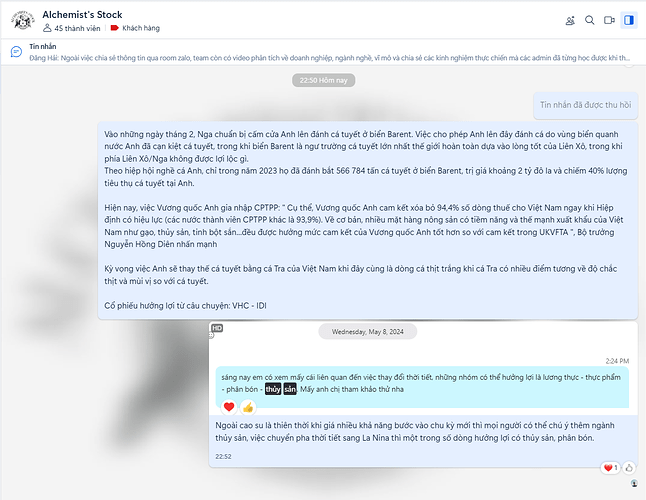The width and height of the screenshot is (646, 500).
Task: Click the thumbs-up emoji in the screenshot
Action: [248, 407]
